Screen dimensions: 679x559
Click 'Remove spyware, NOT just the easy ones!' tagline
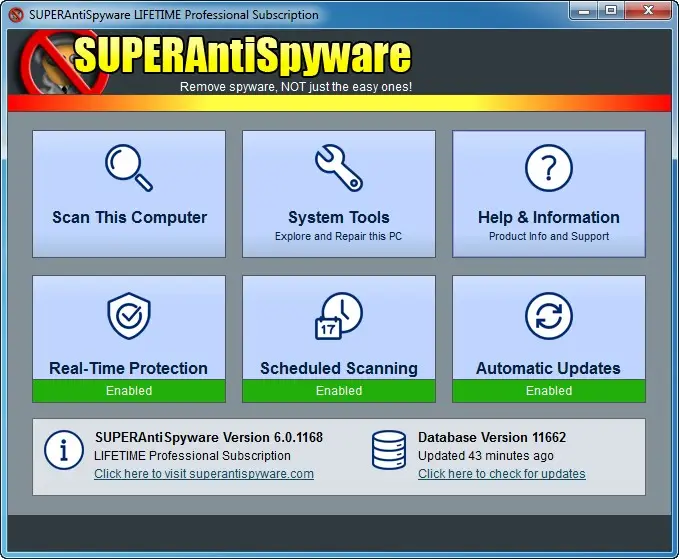[x=296, y=87]
